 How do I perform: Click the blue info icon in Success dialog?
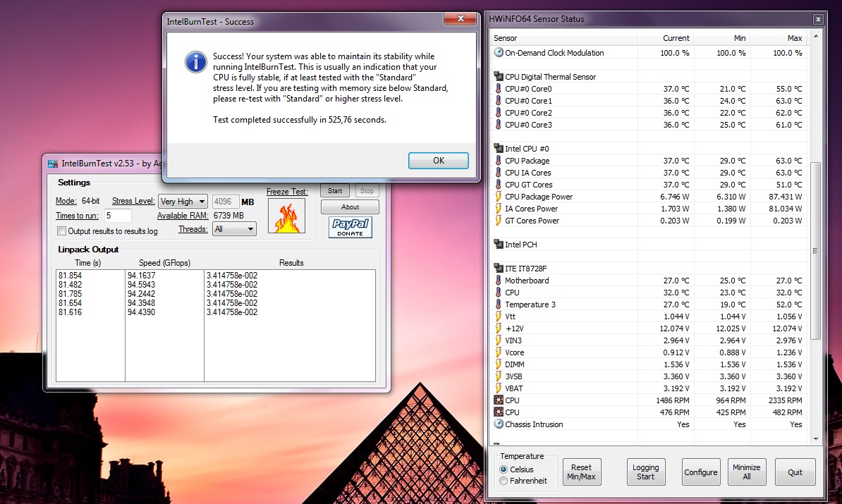tap(196, 62)
